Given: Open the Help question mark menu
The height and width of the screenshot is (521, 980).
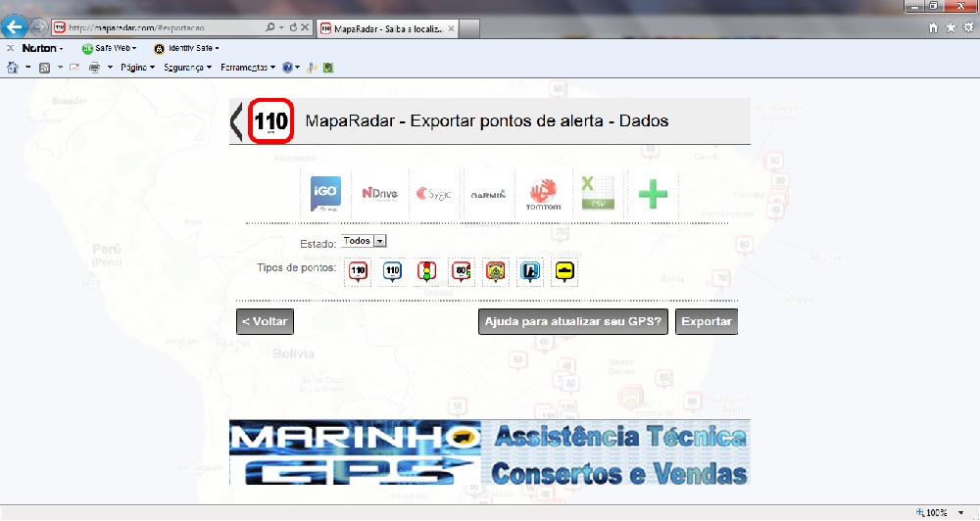Looking at the screenshot, I should (x=291, y=68).
